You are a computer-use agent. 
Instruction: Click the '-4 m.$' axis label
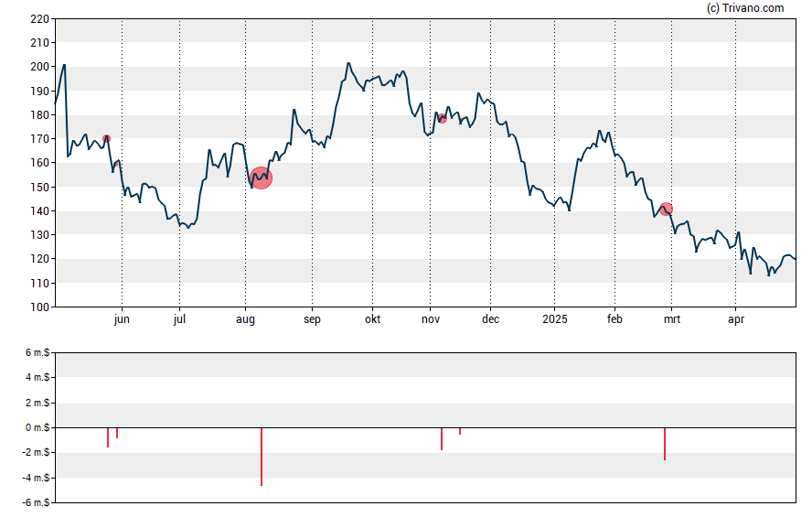pos(36,478)
